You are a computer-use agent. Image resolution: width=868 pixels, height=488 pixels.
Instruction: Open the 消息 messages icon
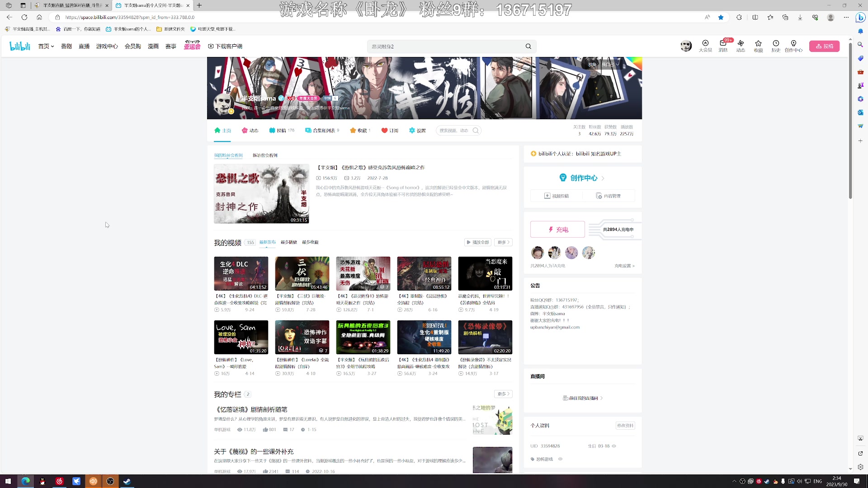click(x=722, y=44)
